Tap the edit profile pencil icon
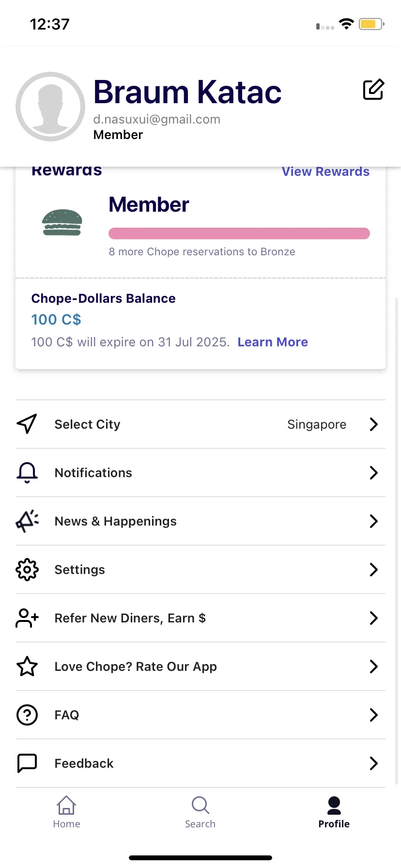Viewport: 401px width, 868px height. [x=373, y=90]
